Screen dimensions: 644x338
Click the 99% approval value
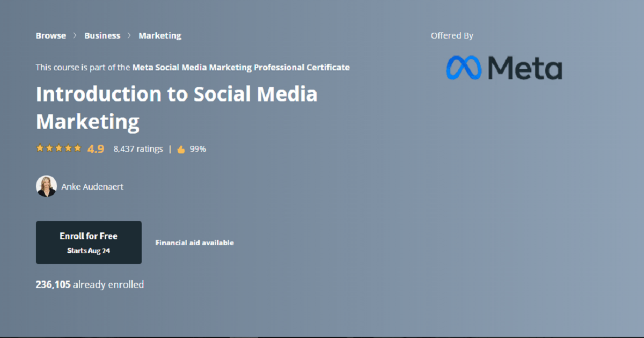(198, 149)
